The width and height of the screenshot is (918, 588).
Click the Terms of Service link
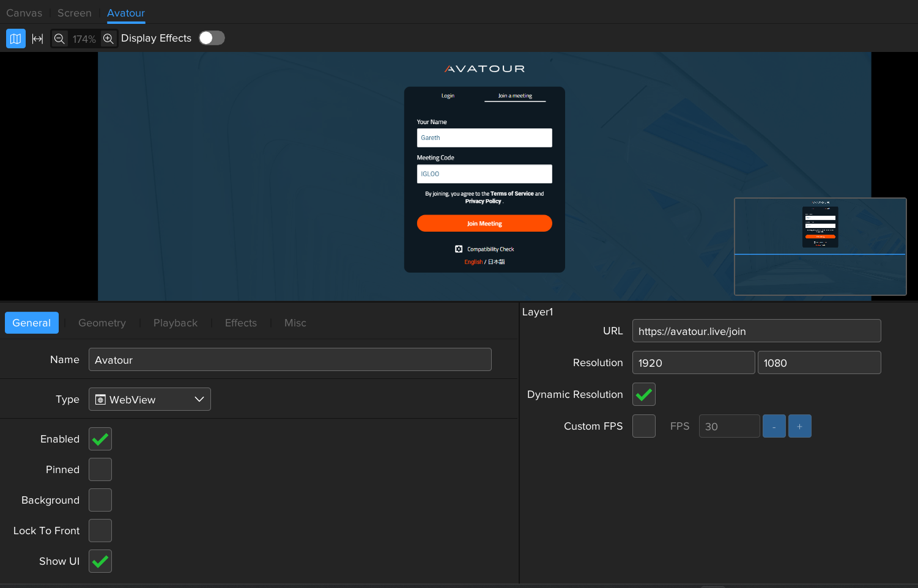tap(512, 194)
